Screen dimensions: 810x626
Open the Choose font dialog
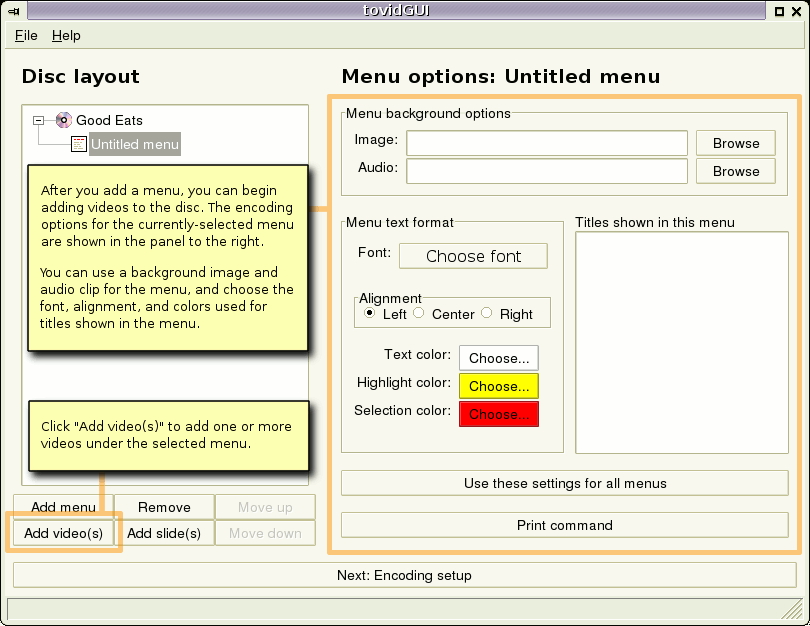(473, 256)
